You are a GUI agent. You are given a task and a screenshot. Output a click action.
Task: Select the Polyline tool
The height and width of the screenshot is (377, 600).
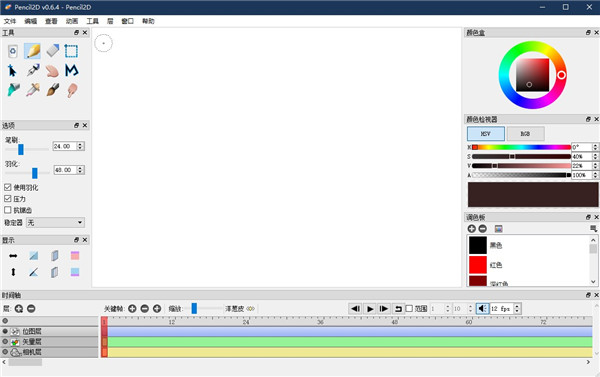click(72, 70)
